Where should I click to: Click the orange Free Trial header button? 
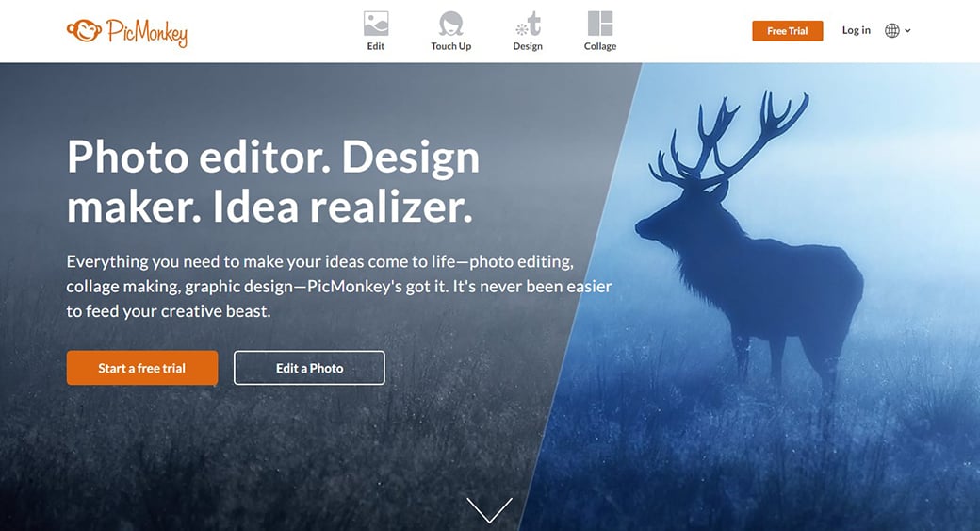click(788, 30)
